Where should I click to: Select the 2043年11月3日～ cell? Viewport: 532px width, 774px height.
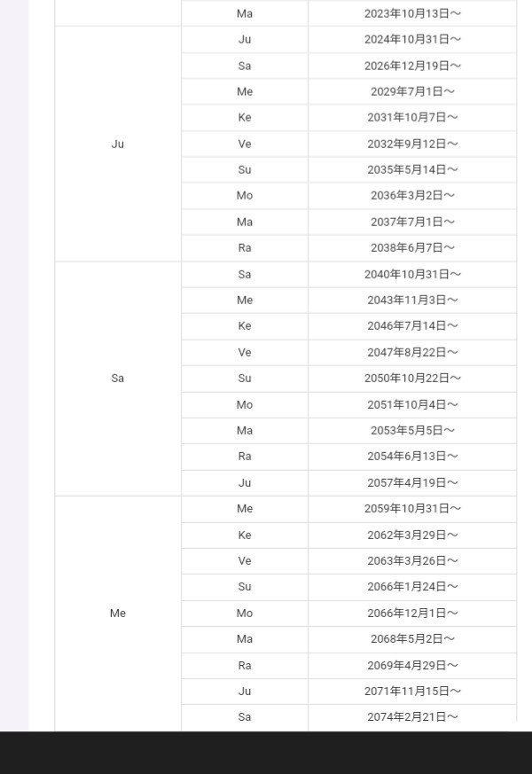pyautogui.click(x=412, y=300)
